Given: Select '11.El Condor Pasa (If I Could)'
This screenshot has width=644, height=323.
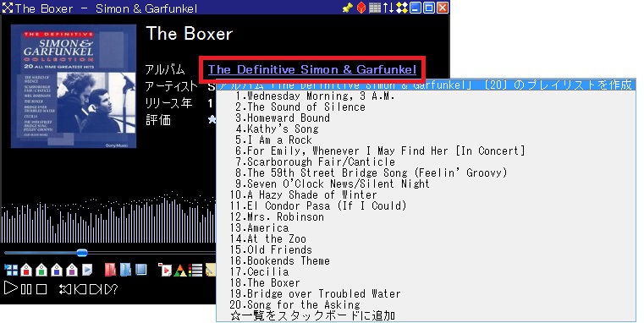Looking at the screenshot, I should pyautogui.click(x=426, y=205).
